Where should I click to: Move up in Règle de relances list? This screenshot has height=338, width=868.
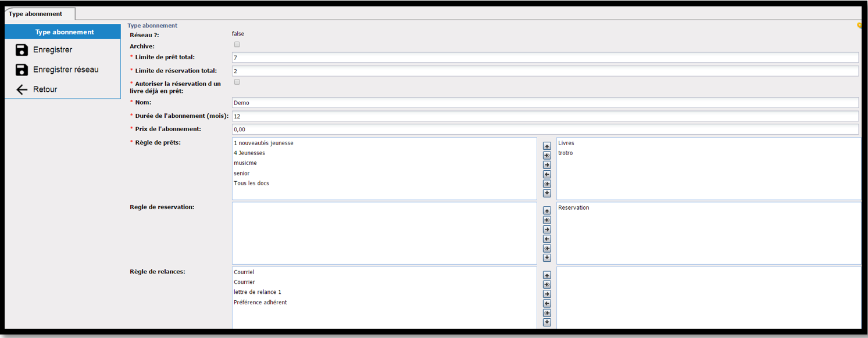pos(546,275)
